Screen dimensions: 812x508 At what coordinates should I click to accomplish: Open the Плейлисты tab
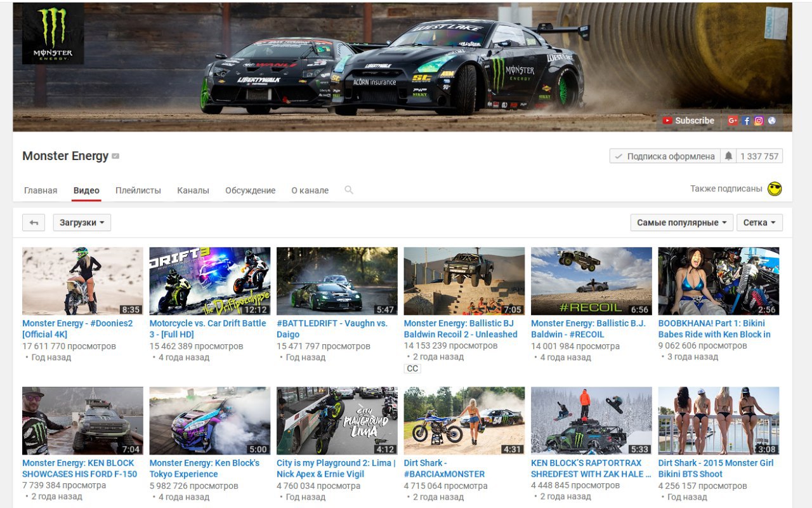pos(138,190)
